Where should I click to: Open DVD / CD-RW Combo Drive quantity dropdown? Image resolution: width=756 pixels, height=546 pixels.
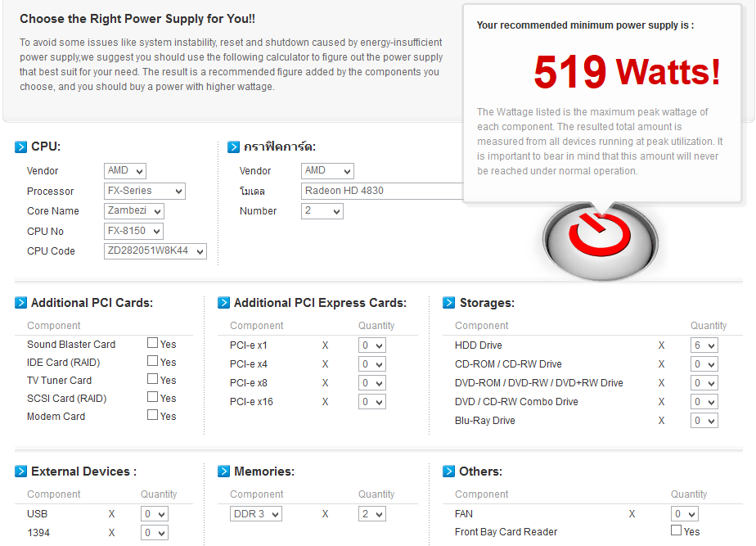704,402
